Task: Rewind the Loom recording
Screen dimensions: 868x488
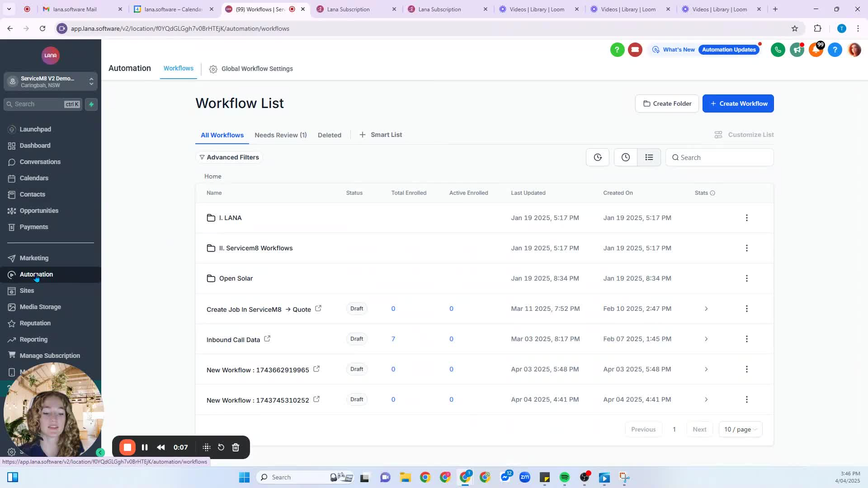Action: (x=161, y=447)
